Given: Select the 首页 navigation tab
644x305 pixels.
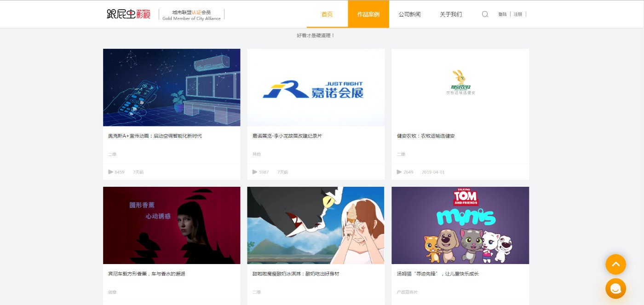Looking at the screenshot, I should coord(327,14).
